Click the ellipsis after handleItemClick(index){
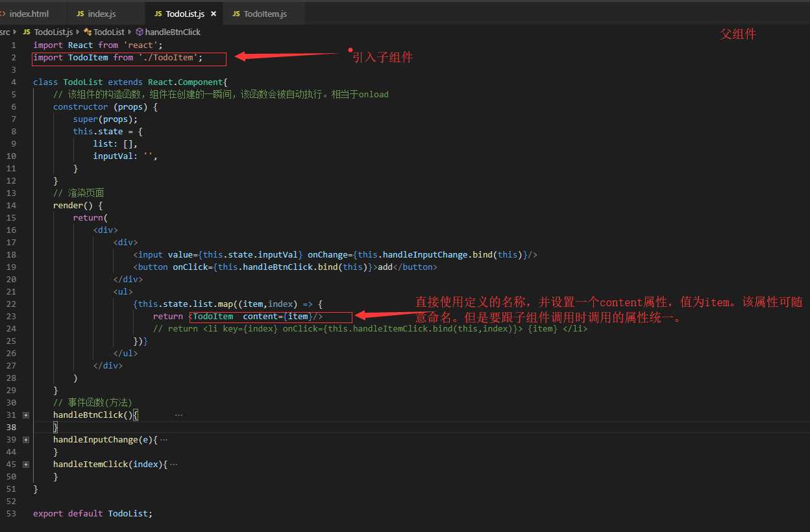810x532 pixels. (173, 464)
